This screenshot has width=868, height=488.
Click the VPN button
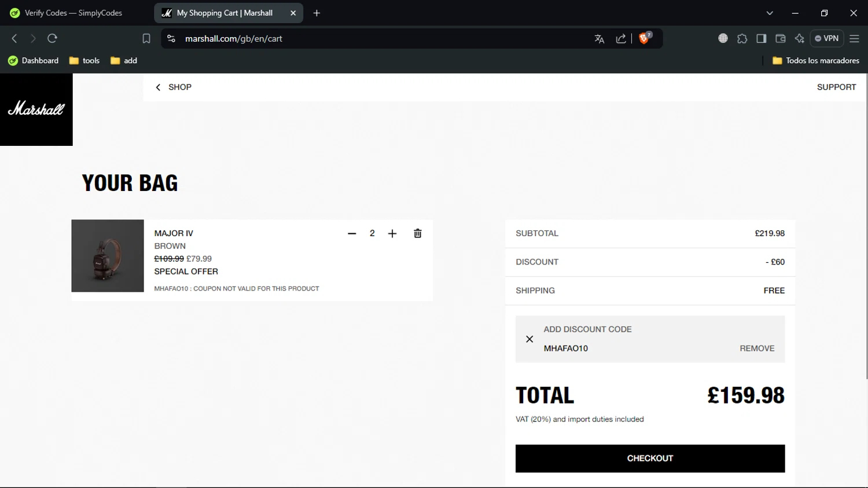tap(826, 38)
